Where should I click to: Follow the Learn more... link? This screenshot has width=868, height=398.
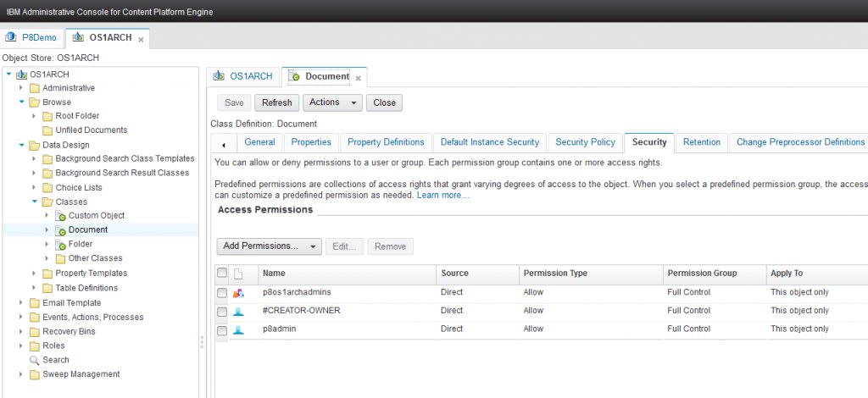click(442, 196)
